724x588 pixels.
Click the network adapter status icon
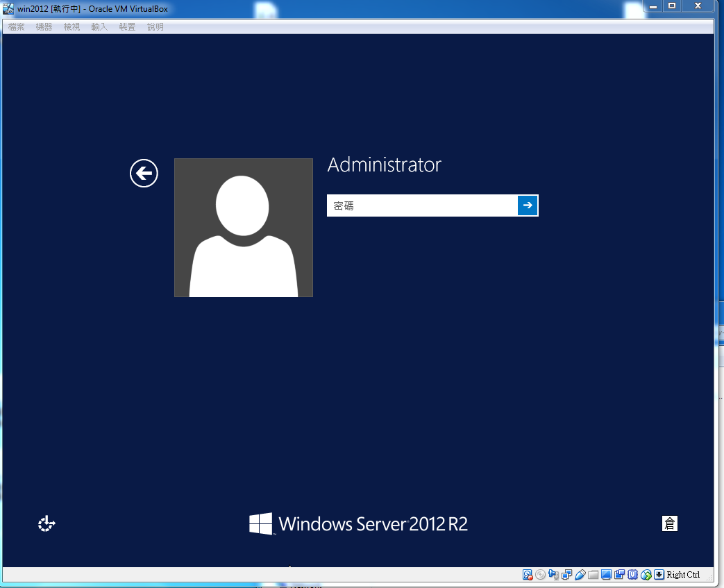(567, 575)
